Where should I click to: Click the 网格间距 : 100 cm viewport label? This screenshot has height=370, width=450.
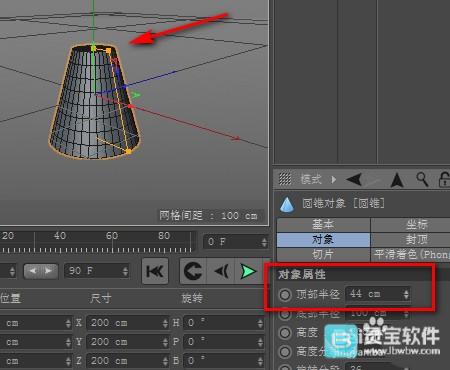click(209, 216)
